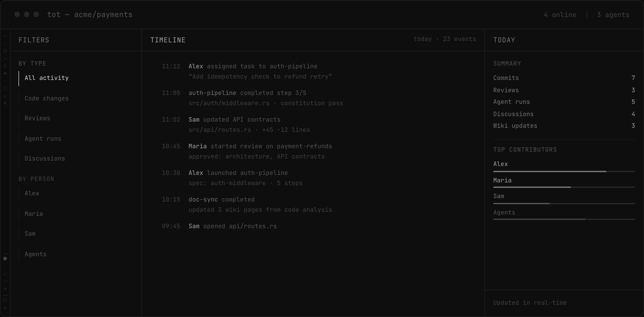Click the checkmark icon in the lower left rail

pyautogui.click(x=5, y=274)
